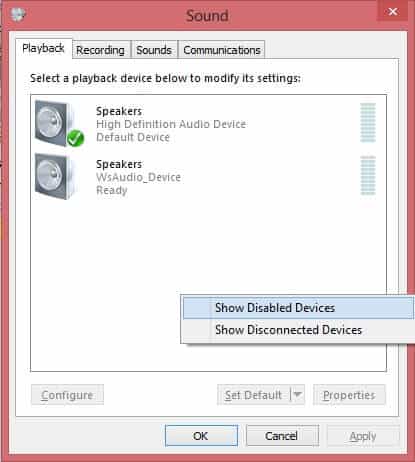Click the Configure button
The width and height of the screenshot is (415, 462).
67,395
